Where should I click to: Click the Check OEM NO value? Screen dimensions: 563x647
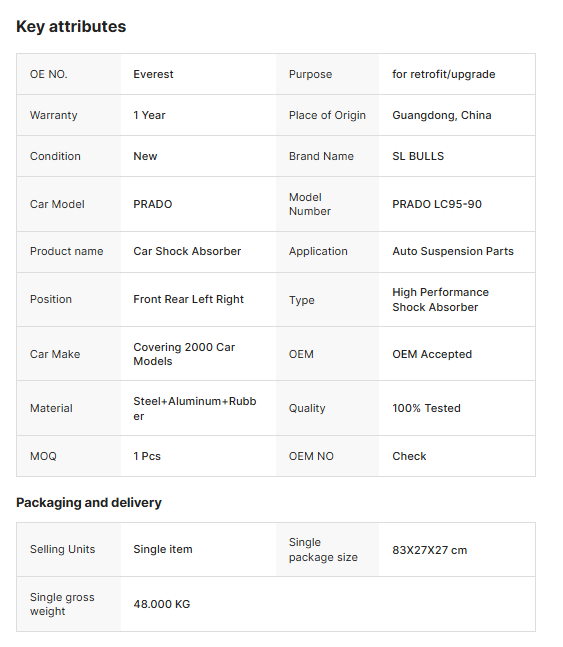[409, 456]
